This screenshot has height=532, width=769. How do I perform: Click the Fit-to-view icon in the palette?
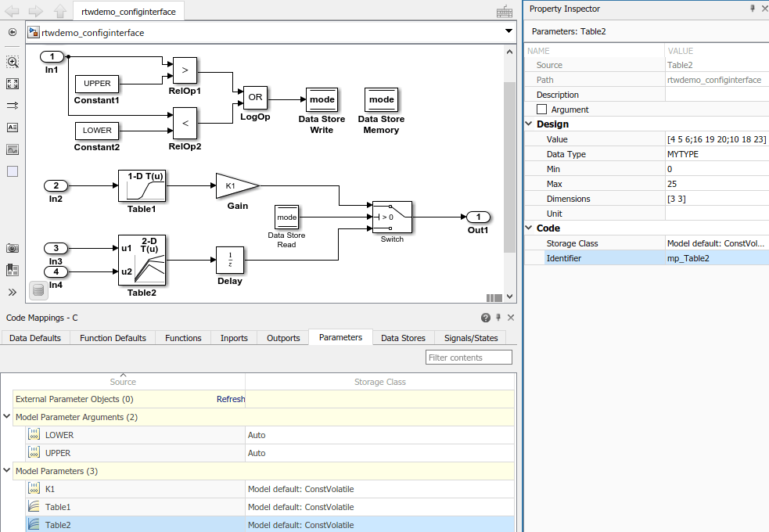(12, 84)
